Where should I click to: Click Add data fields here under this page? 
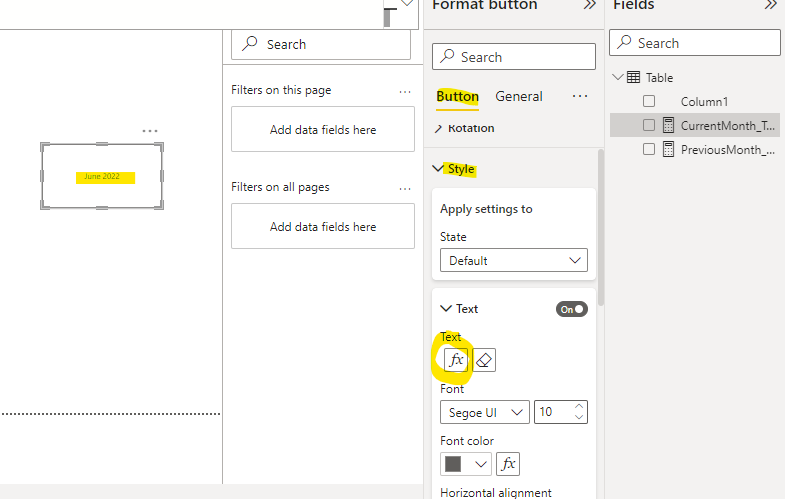323,129
